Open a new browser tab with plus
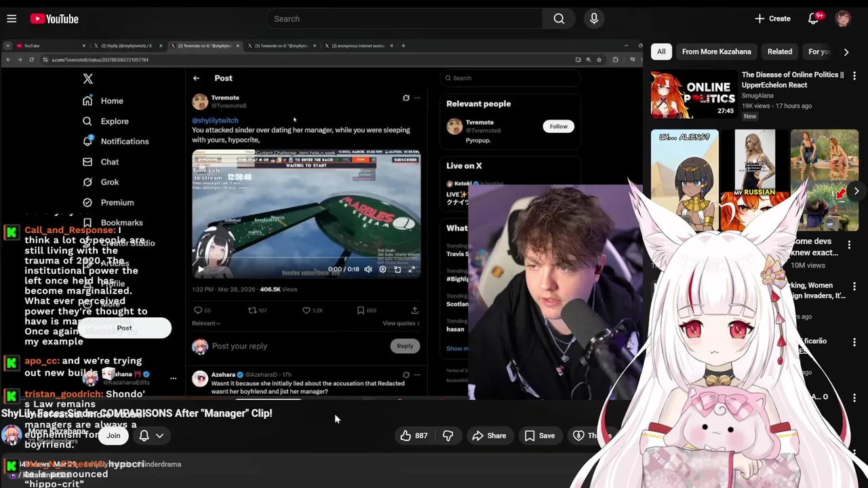The height and width of the screenshot is (488, 868). tap(403, 45)
